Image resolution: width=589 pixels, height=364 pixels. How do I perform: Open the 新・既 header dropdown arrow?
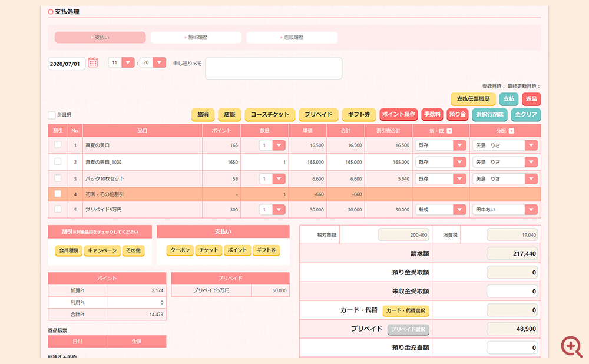tap(449, 131)
